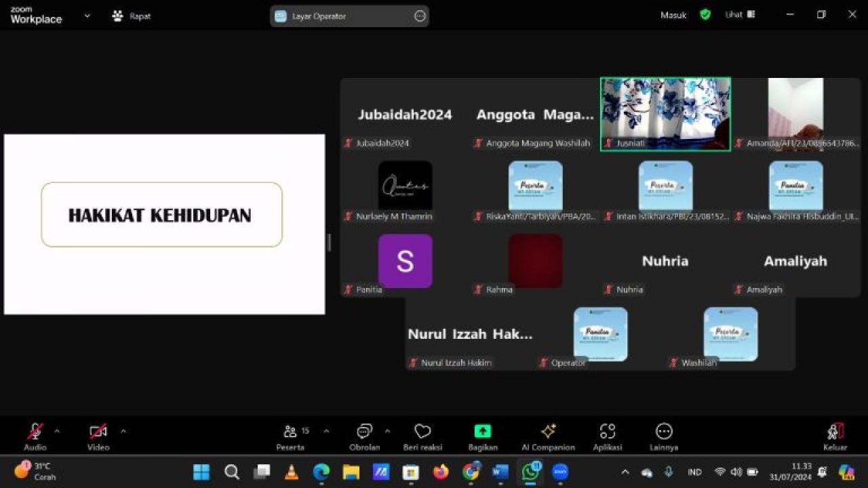Open the Lainnya more options menu

pyautogui.click(x=664, y=436)
